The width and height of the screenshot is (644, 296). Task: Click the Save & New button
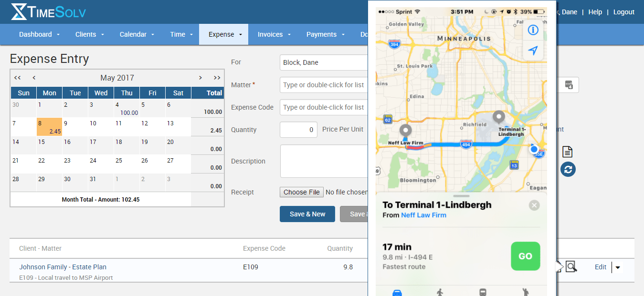307,214
